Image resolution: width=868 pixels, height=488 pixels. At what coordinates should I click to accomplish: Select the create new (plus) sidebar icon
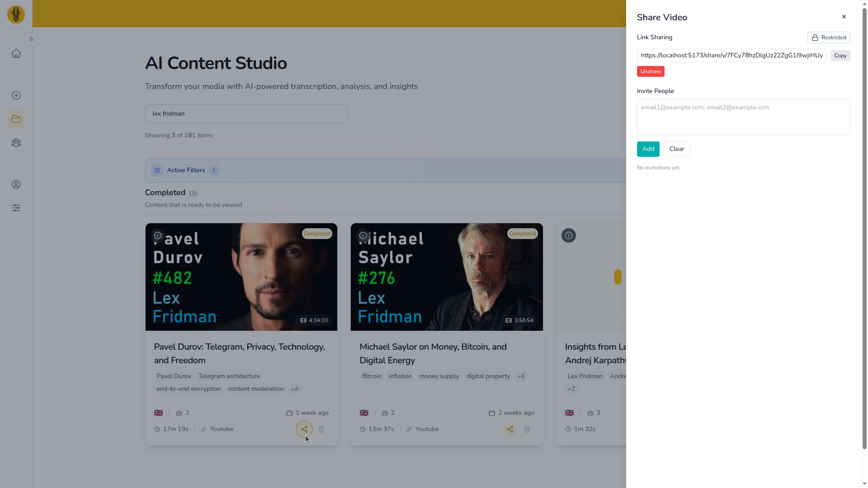click(16, 95)
